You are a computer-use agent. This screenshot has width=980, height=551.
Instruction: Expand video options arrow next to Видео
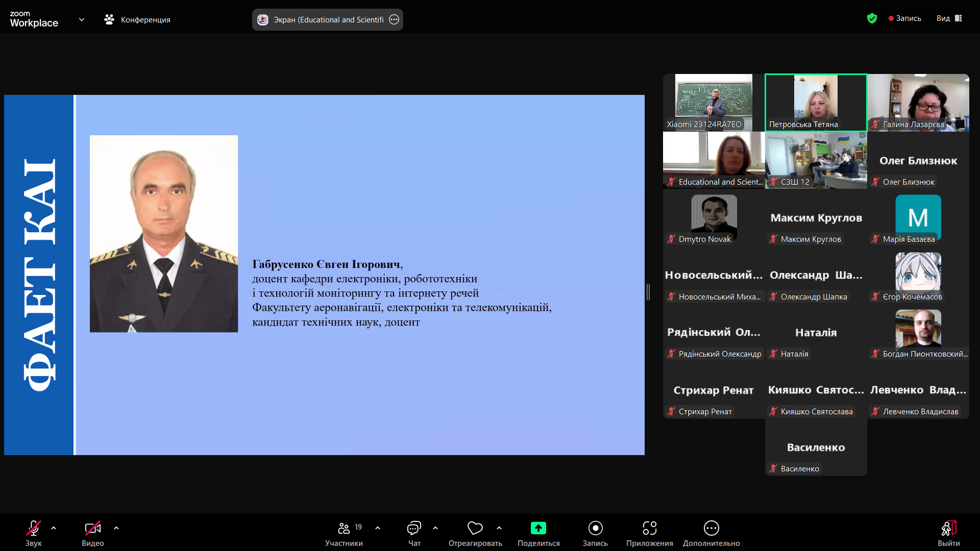[116, 528]
